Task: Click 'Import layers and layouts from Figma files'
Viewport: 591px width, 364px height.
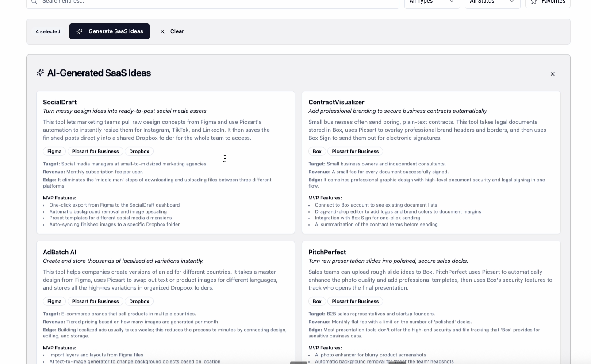Action: pyautogui.click(x=96, y=355)
